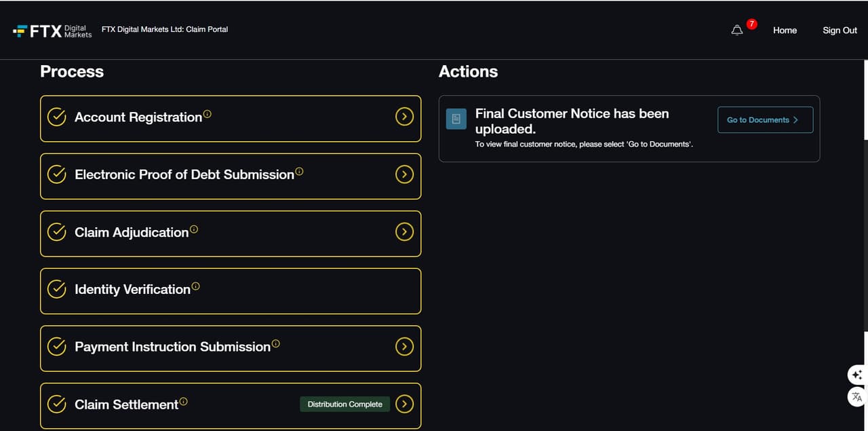Click info icon beside Electronic Proof of Debt Submission
The width and height of the screenshot is (868, 431).
(x=299, y=172)
